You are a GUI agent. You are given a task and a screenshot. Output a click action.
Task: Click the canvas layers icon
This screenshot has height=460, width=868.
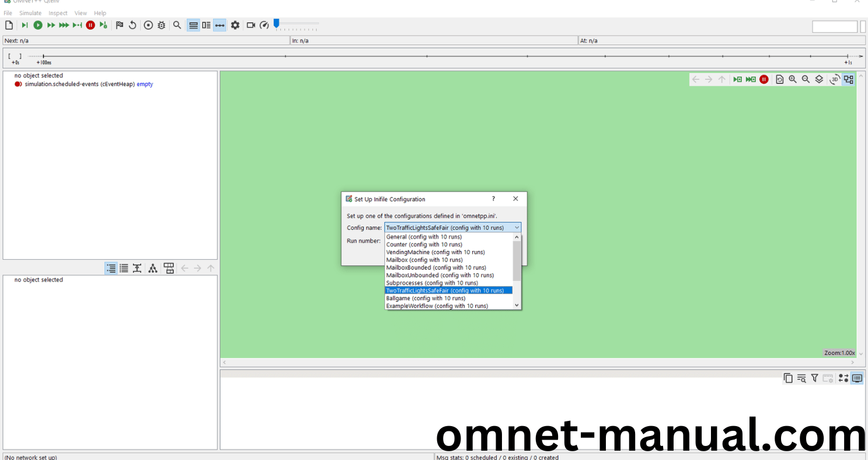[x=819, y=79]
